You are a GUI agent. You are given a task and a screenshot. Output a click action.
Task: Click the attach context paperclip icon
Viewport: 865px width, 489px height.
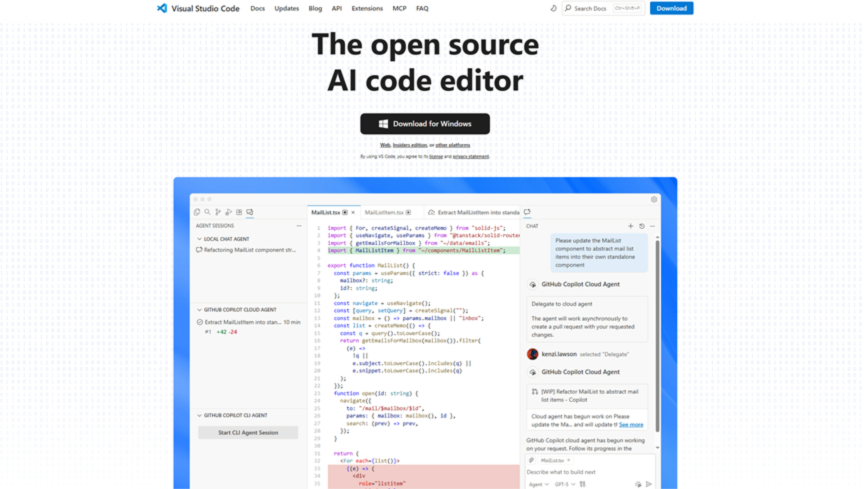pyautogui.click(x=531, y=460)
